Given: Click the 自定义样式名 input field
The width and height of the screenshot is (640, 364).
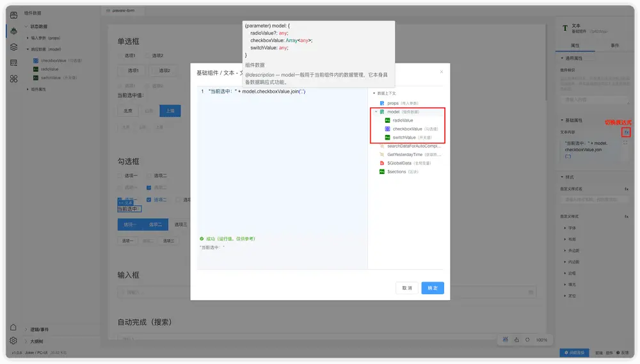Looking at the screenshot, I should coord(595,200).
